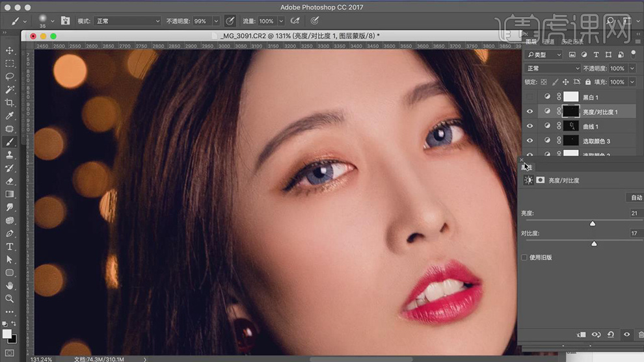
Task: Click the lock all layers icon
Action: [587, 82]
